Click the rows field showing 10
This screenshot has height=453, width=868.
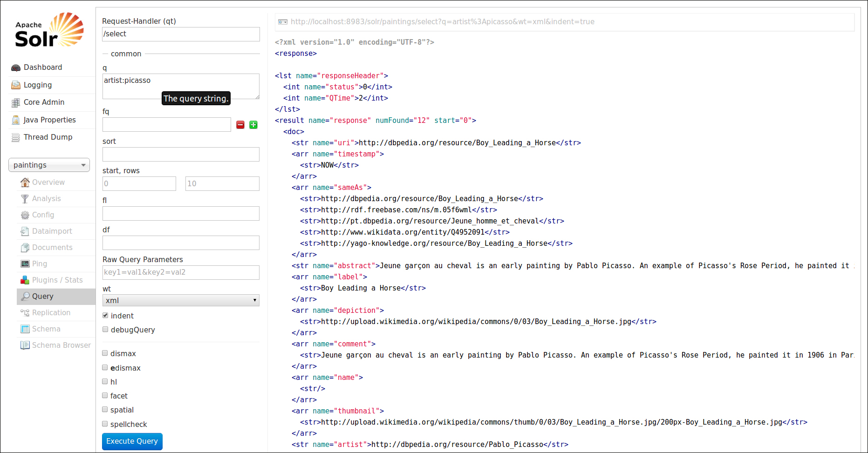[222, 183]
